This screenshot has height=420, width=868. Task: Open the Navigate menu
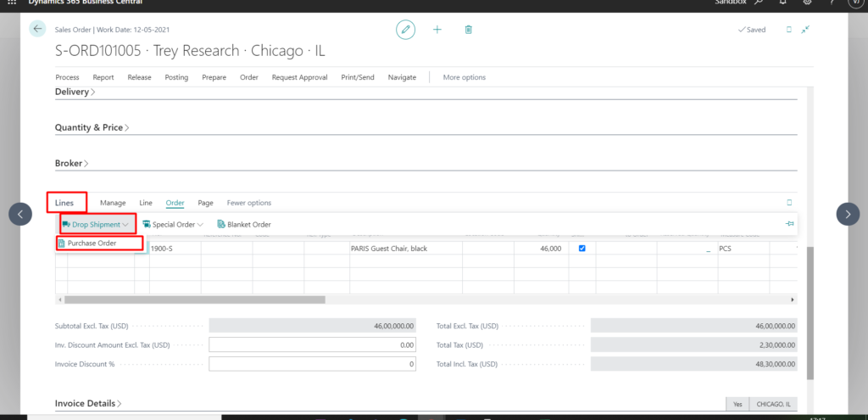402,77
